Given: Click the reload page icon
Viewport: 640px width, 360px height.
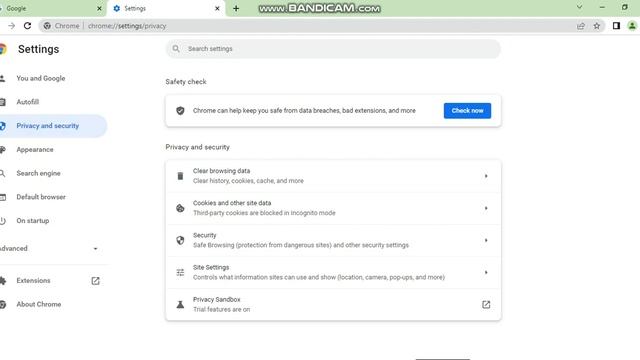Looking at the screenshot, I should [x=27, y=26].
